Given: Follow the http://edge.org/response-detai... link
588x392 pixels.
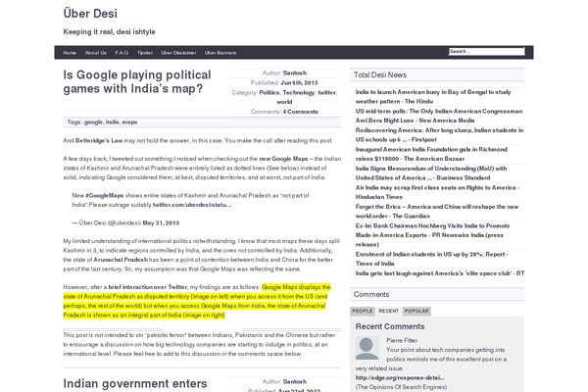Looking at the screenshot, I should (400, 377).
